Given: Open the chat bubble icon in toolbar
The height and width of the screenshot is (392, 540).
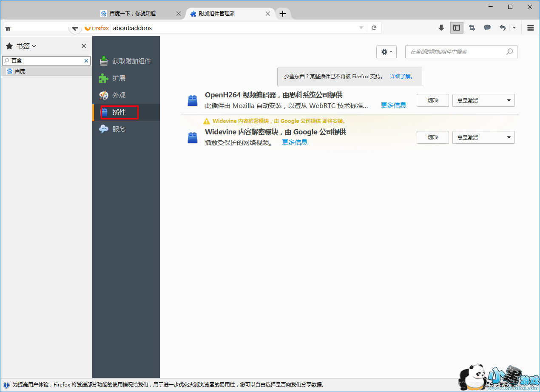Looking at the screenshot, I should click(487, 28).
